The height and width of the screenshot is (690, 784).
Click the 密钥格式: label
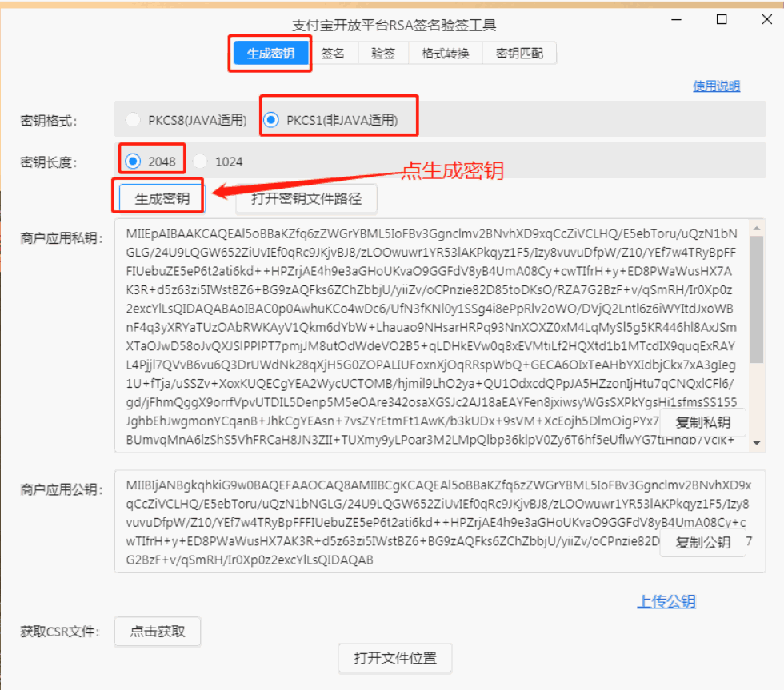click(49, 121)
